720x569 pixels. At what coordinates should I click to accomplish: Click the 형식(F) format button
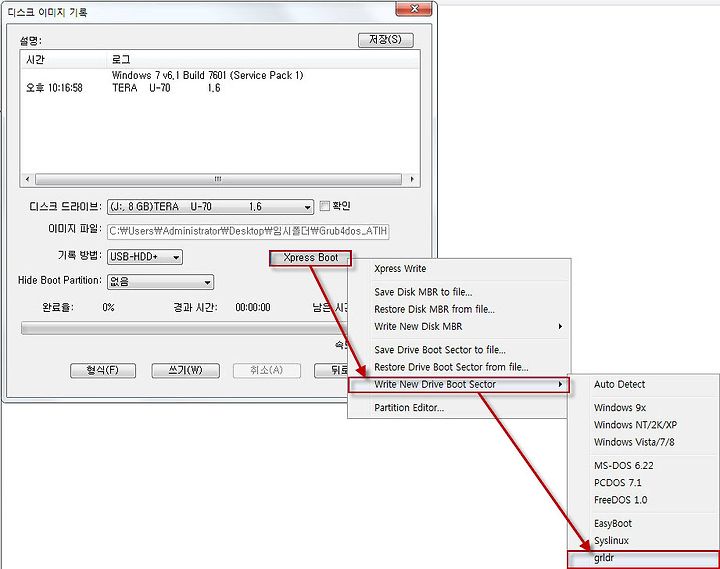pyautogui.click(x=103, y=371)
